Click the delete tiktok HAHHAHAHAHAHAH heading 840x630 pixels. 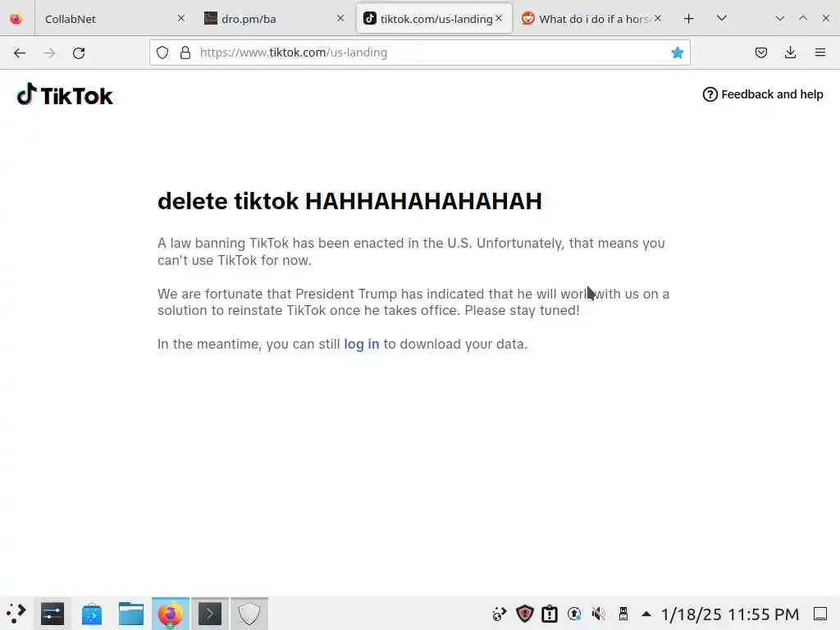point(349,202)
